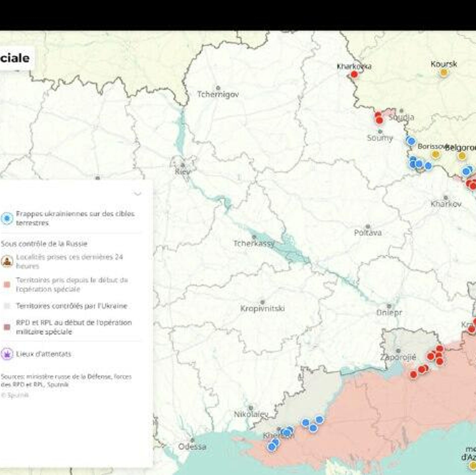Click the Kropivnitski city label

click(x=263, y=308)
